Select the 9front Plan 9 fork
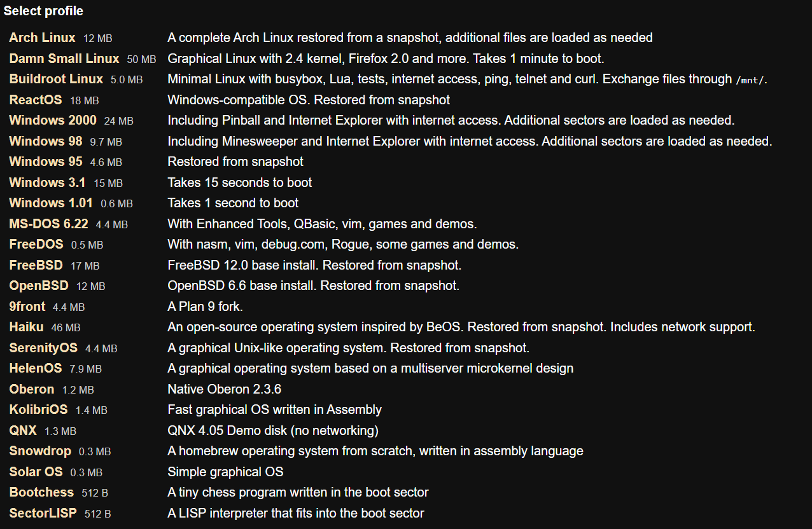The height and width of the screenshot is (529, 812). click(27, 306)
